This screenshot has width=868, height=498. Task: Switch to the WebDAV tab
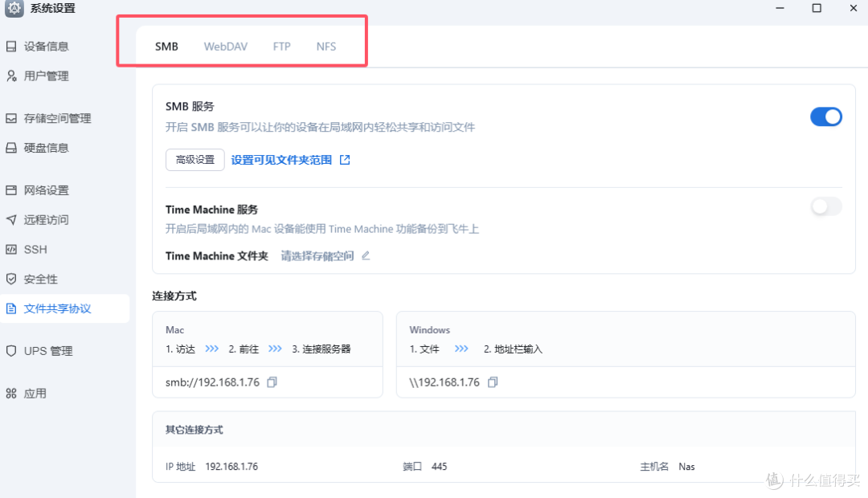tap(226, 47)
